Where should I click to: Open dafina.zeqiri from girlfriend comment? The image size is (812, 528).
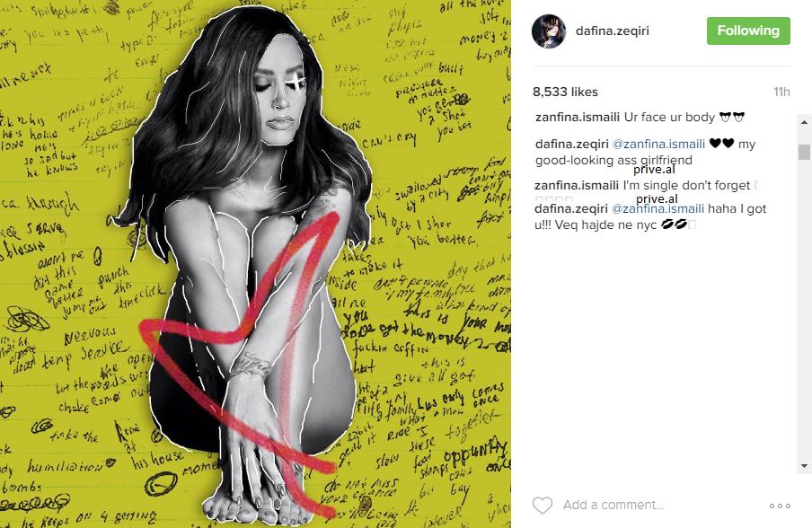click(572, 144)
